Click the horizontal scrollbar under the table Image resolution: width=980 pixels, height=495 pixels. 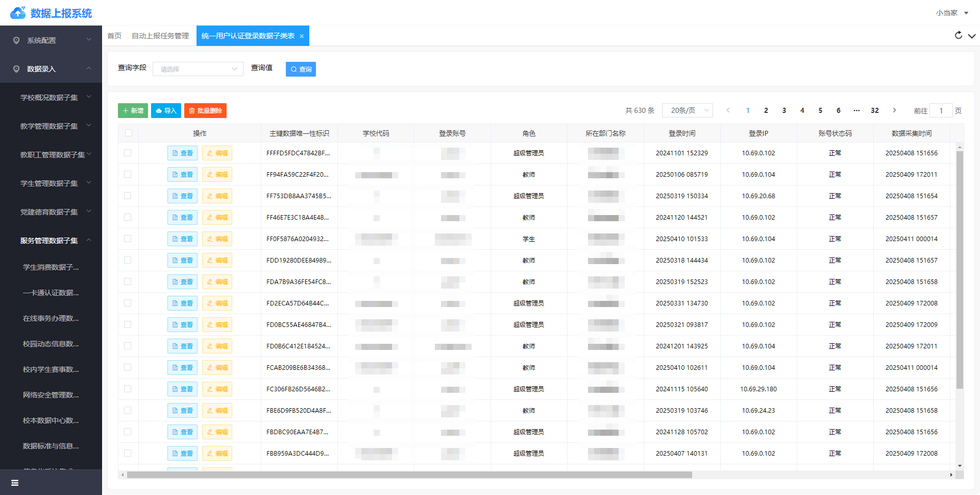[408, 475]
